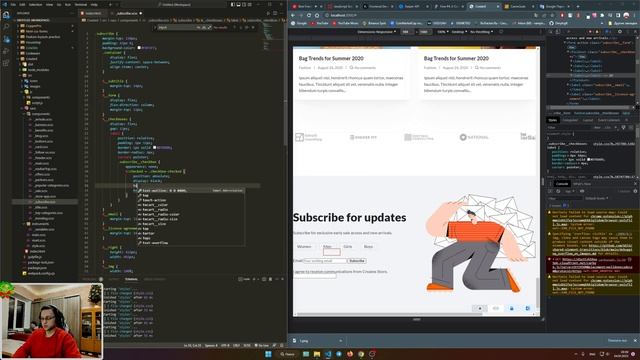This screenshot has height=360, width=640.
Task: Expand the dist folder in Explorer
Action: (x=30, y=64)
